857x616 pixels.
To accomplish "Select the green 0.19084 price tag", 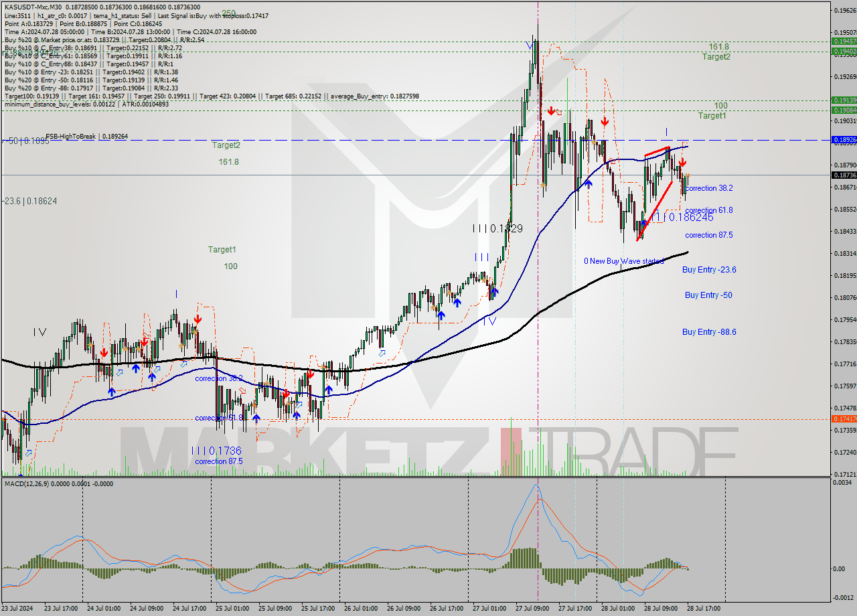I will (x=844, y=110).
